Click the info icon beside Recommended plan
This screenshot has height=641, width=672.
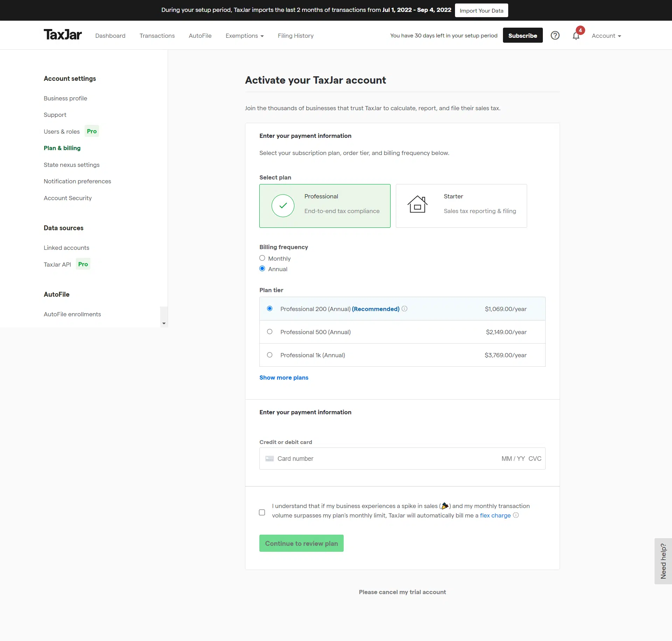[404, 309]
